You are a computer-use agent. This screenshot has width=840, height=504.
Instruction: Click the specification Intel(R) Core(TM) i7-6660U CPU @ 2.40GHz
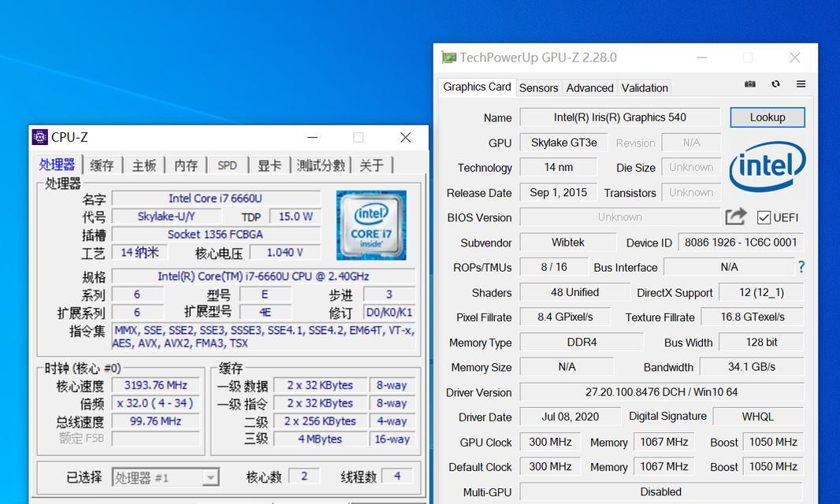[263, 276]
